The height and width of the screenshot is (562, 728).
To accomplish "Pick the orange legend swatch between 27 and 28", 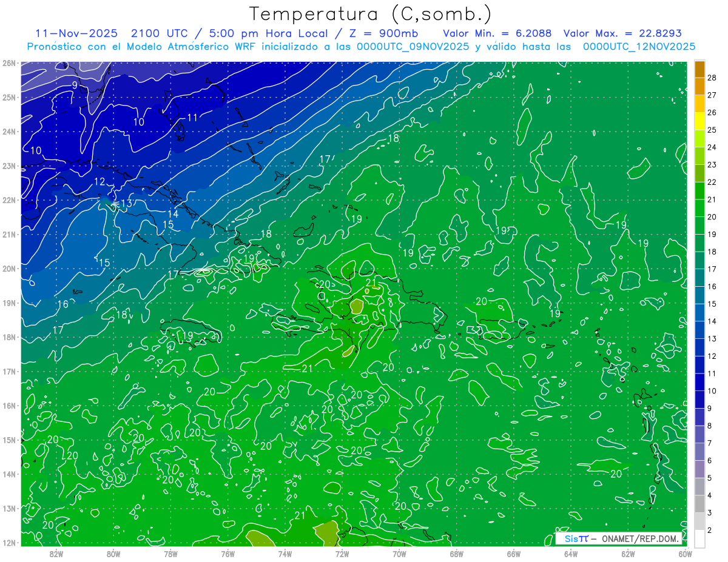I will [x=699, y=86].
